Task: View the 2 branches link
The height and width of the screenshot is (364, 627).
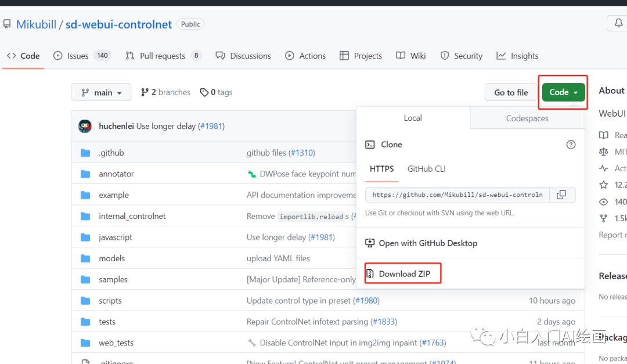Action: [165, 92]
